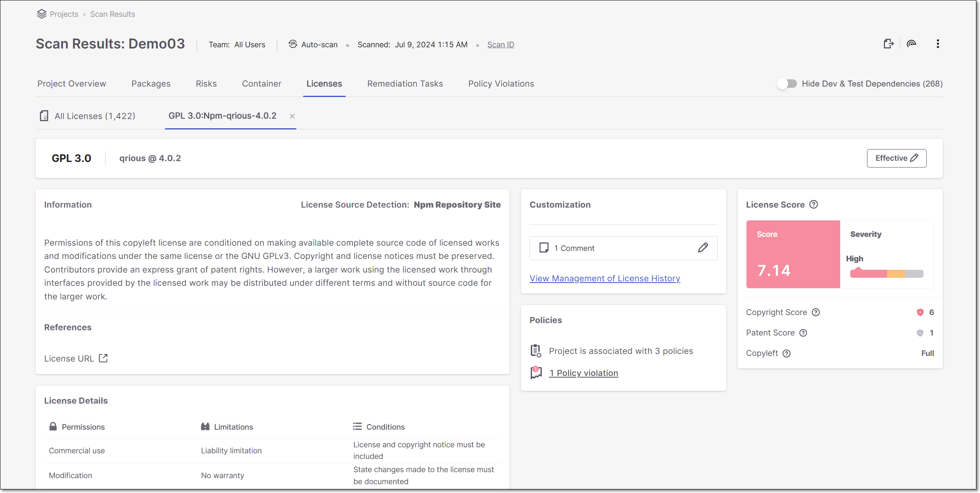The width and height of the screenshot is (980, 493).
Task: Click the All Licenses document icon
Action: coord(44,116)
